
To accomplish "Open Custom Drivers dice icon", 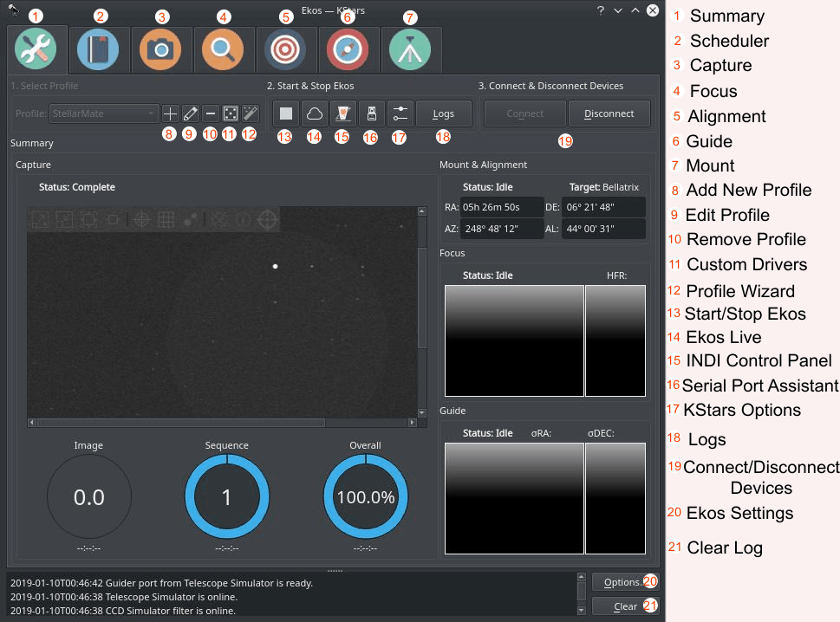I will (x=231, y=113).
